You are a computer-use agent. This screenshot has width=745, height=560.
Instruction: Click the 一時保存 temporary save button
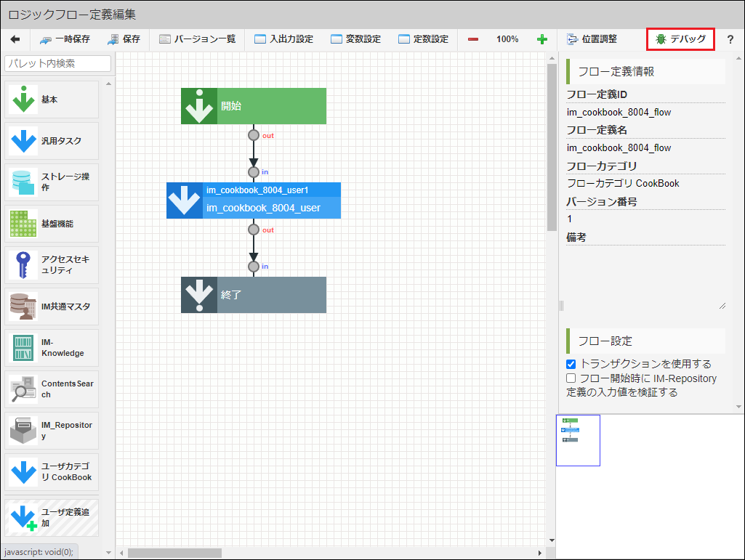tap(65, 39)
